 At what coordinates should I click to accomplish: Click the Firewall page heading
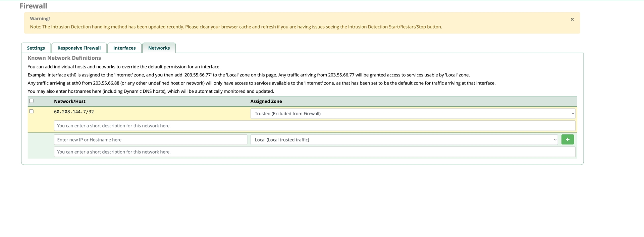click(33, 6)
